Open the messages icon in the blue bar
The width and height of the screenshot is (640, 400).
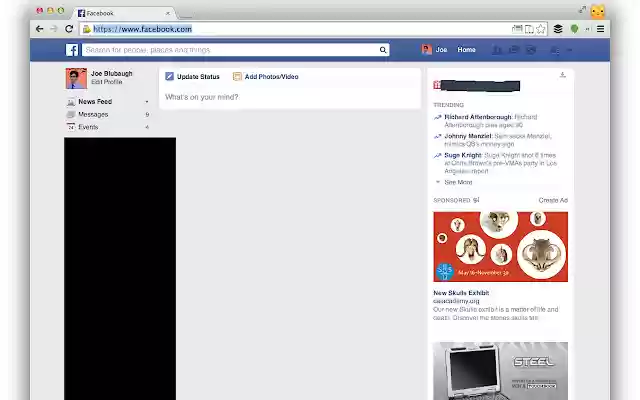point(514,50)
